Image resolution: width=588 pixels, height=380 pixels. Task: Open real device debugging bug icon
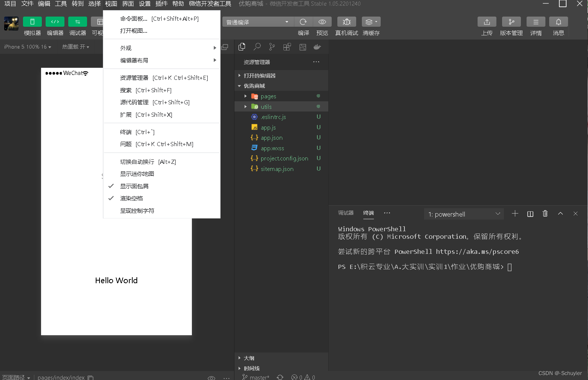point(347,22)
